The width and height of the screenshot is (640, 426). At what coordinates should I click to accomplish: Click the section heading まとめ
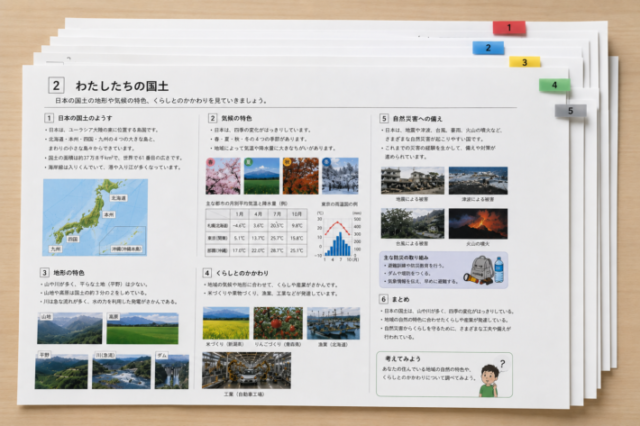(400, 300)
